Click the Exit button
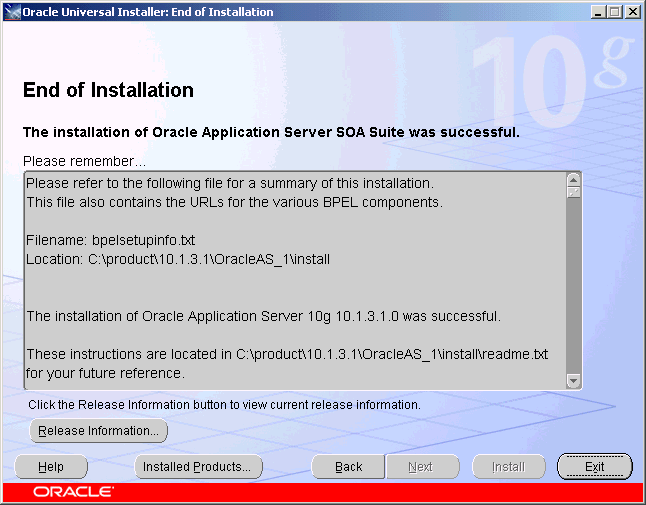Image resolution: width=646 pixels, height=505 pixels. (x=595, y=467)
